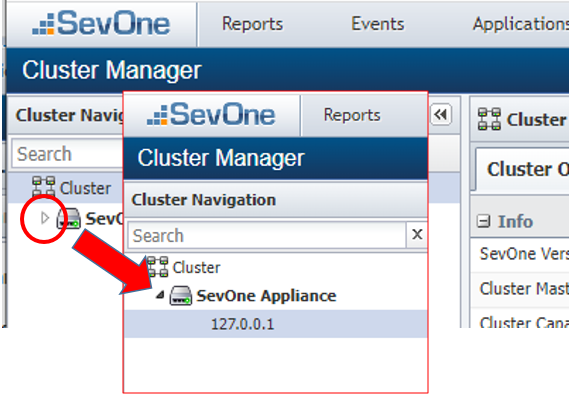571x394 pixels.
Task: Click the Cluster network icon in left tree
Action: pyautogui.click(x=43, y=187)
